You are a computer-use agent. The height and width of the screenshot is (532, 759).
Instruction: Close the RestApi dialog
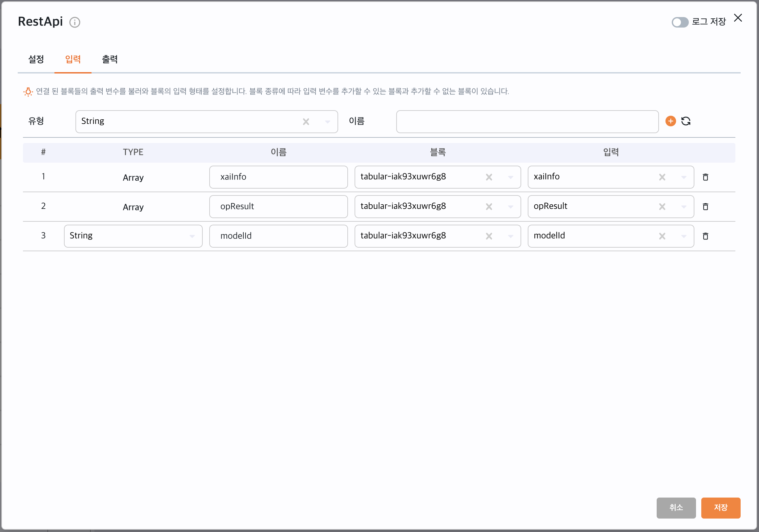click(738, 18)
